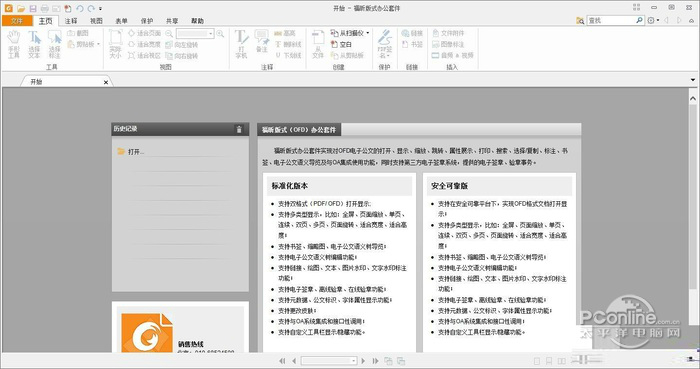This screenshot has height=369, width=700.
Task: Expand the tab list arrow at right of tab bar
Action: click(x=693, y=80)
